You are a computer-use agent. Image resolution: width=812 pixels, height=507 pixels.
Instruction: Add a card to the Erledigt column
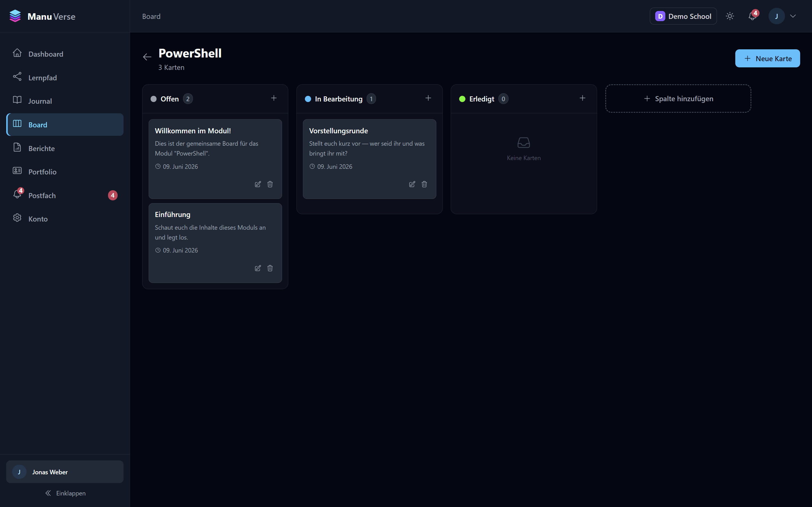pyautogui.click(x=582, y=98)
